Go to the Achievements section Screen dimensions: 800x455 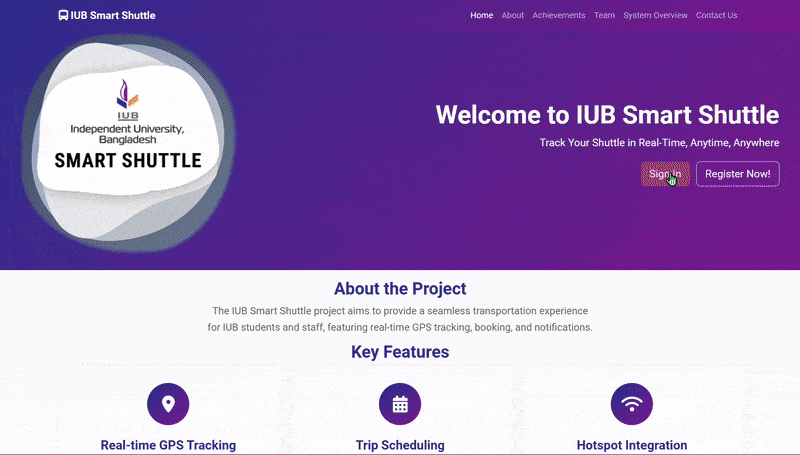[x=559, y=15]
